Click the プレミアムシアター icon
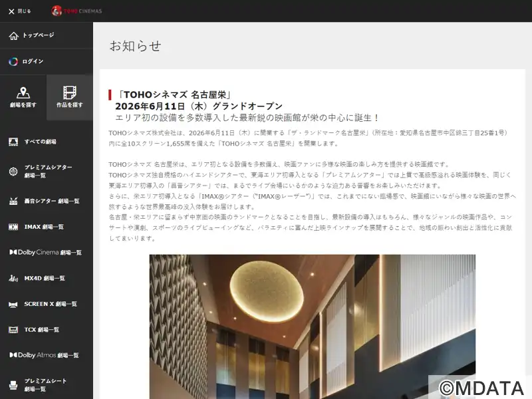This screenshot has width=532, height=399. pos(13,171)
